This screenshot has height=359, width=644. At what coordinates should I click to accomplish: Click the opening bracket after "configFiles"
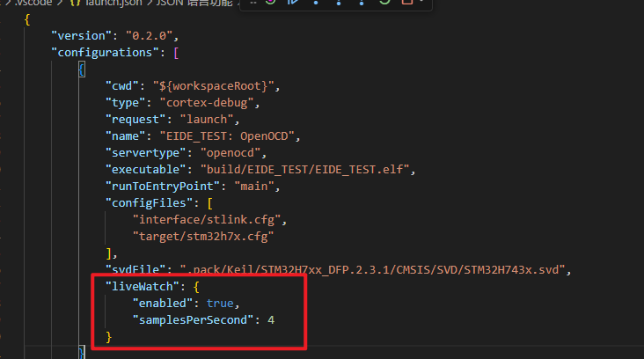[x=210, y=203]
